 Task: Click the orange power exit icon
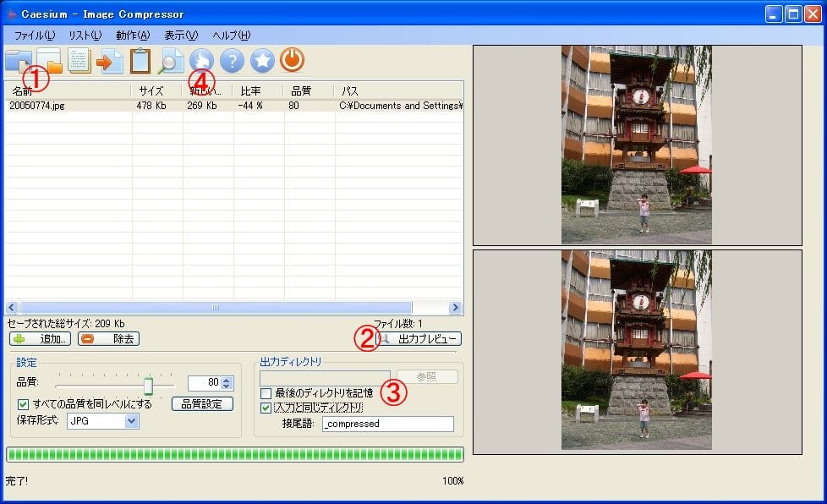click(x=292, y=60)
